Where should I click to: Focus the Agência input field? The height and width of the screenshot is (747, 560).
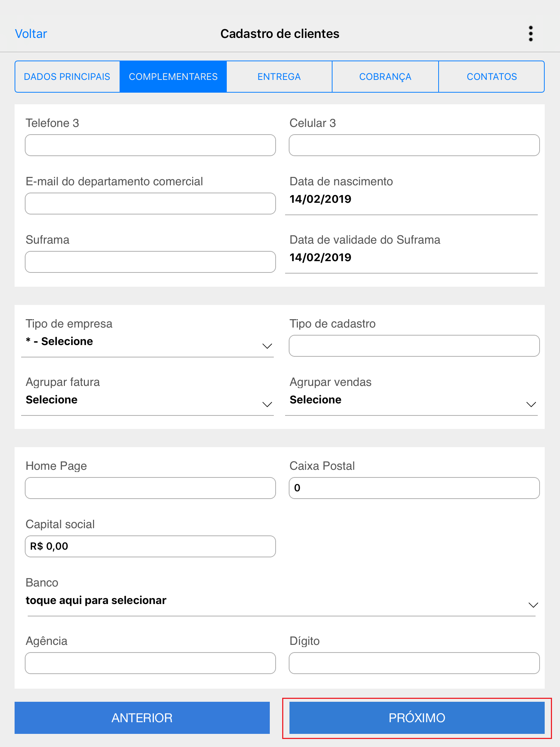click(150, 663)
